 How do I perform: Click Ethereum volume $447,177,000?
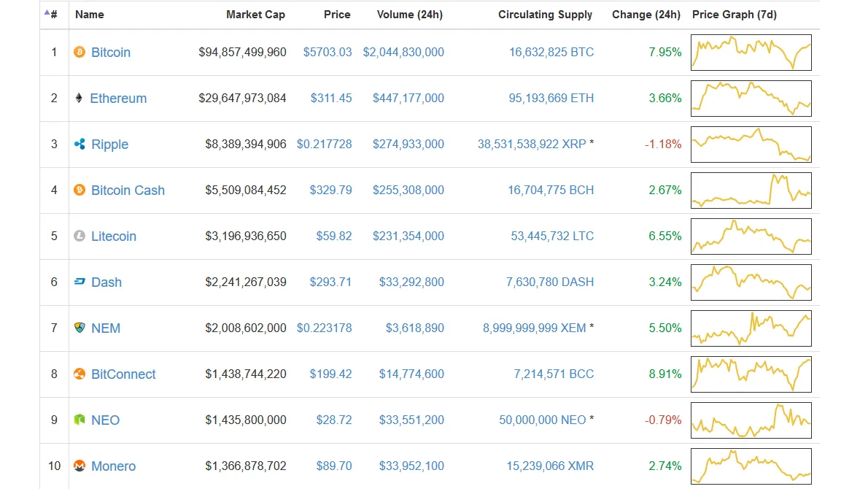click(408, 98)
